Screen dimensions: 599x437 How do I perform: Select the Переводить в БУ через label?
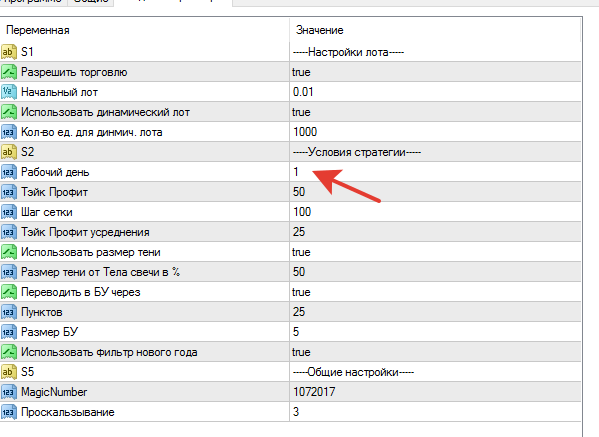[x=81, y=292]
